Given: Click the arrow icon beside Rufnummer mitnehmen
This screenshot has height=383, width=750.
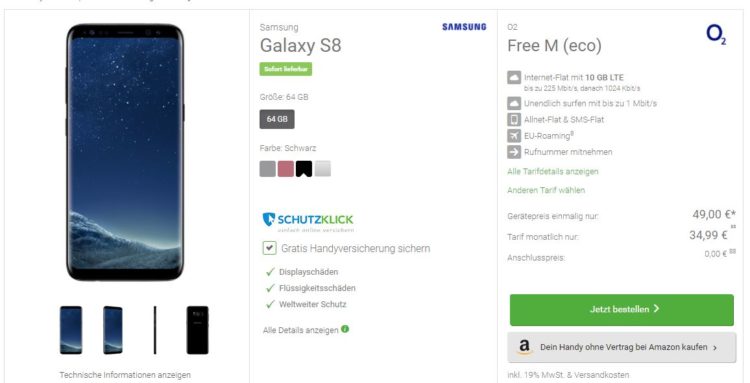Looking at the screenshot, I should click(x=514, y=152).
